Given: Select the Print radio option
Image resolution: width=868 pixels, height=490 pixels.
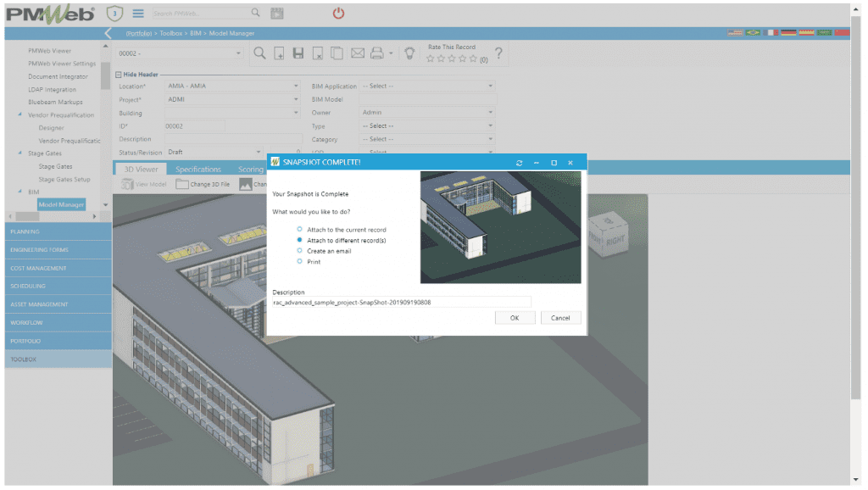Looking at the screenshot, I should click(x=299, y=261).
